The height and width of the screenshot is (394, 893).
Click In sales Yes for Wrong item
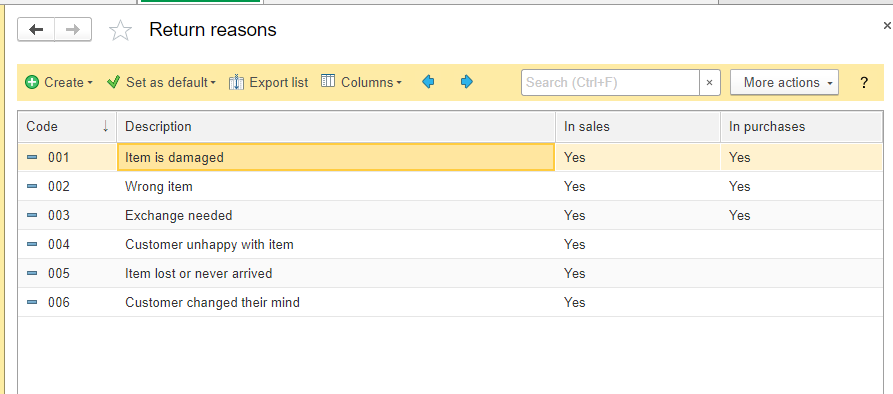[x=575, y=186]
